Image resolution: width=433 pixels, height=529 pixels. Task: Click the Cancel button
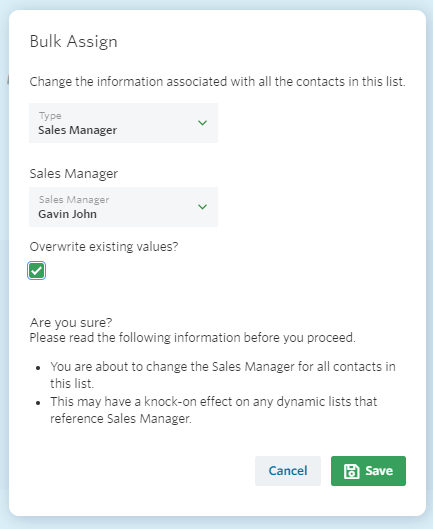tap(288, 471)
